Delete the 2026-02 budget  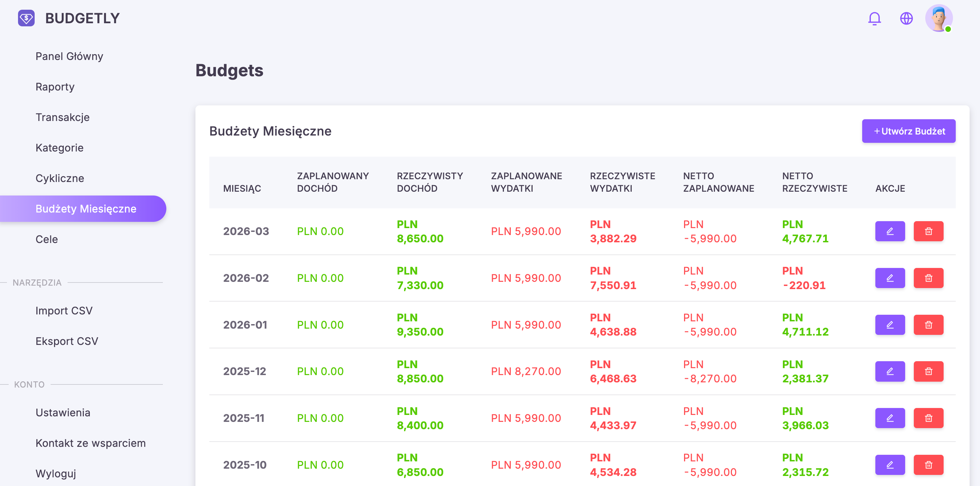928,278
